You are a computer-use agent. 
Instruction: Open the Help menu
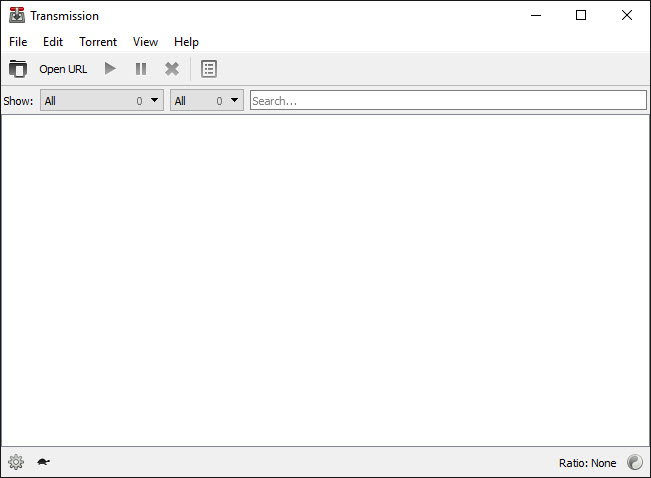186,42
